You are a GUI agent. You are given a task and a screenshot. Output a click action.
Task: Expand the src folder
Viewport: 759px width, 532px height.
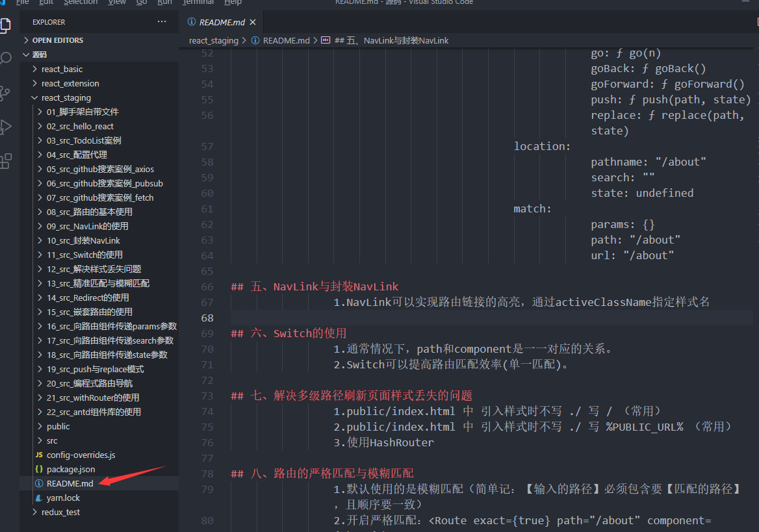coord(40,440)
